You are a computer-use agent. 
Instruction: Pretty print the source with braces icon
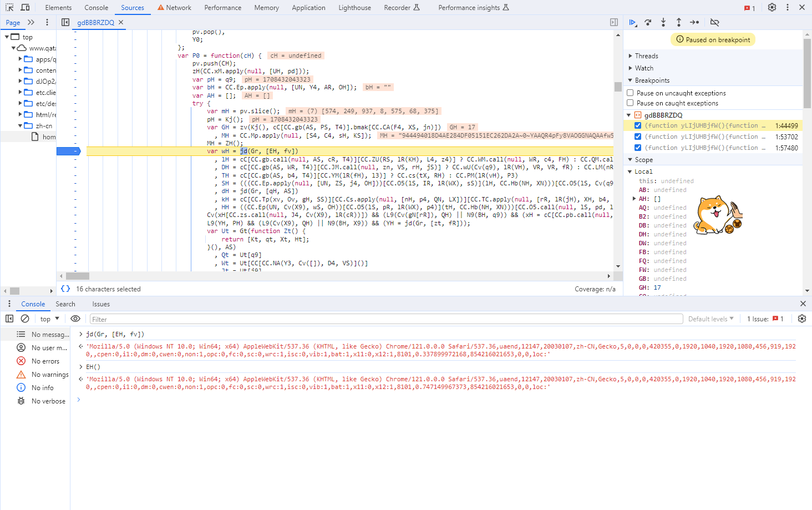click(x=65, y=289)
